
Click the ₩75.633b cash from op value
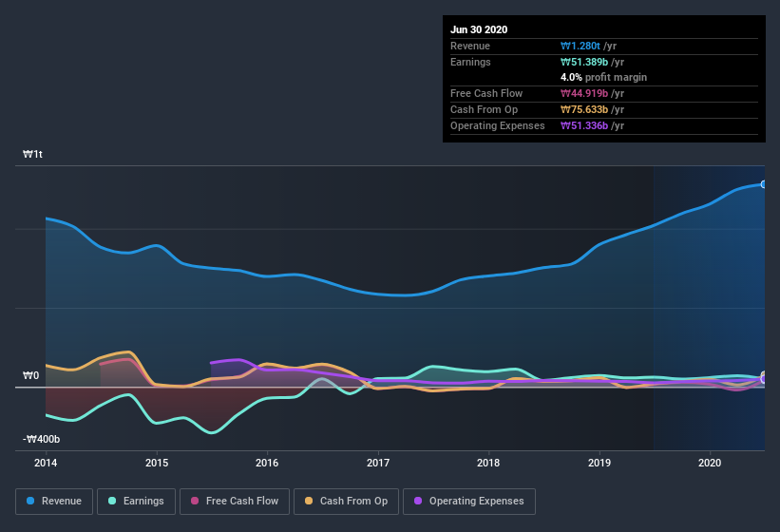coord(584,109)
